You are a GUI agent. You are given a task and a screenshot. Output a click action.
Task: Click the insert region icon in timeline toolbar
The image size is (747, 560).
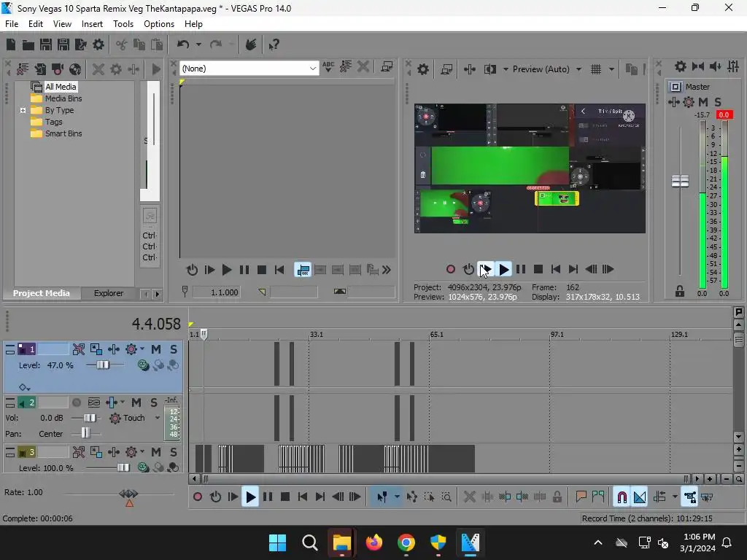point(598,497)
